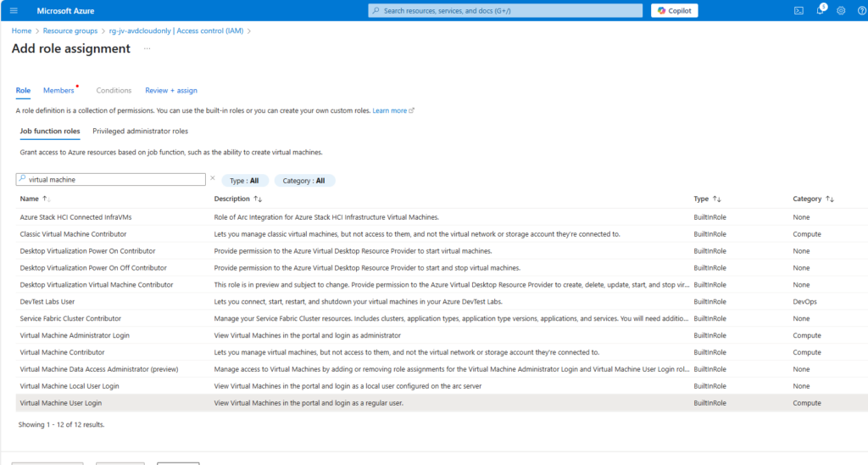Open the Category : All filter
The height and width of the screenshot is (465, 868).
(x=304, y=181)
